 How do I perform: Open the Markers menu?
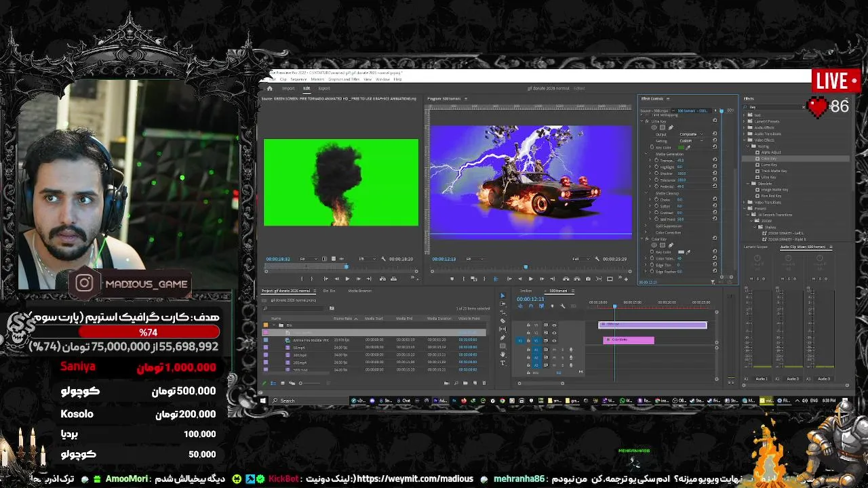click(317, 79)
